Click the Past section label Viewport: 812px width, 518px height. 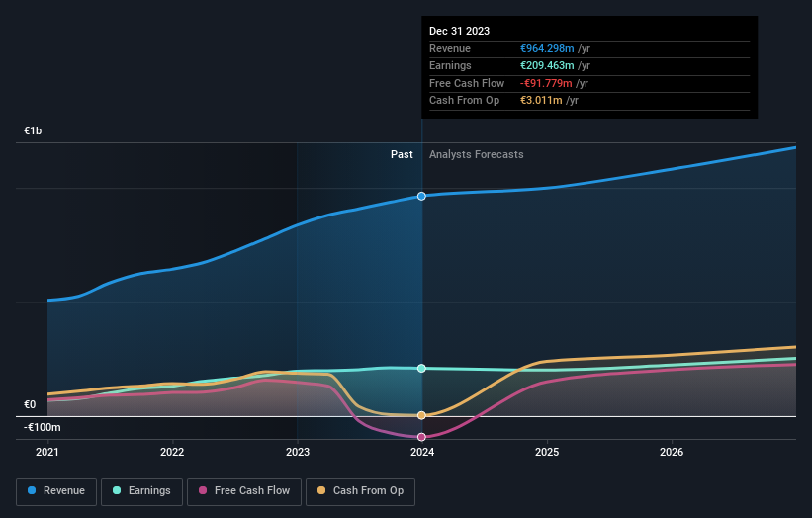[402, 155]
